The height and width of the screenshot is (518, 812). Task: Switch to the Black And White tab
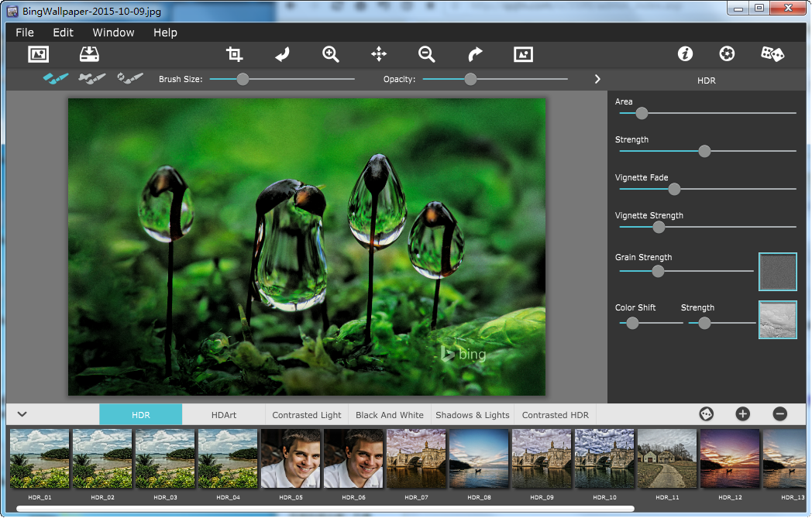click(390, 415)
